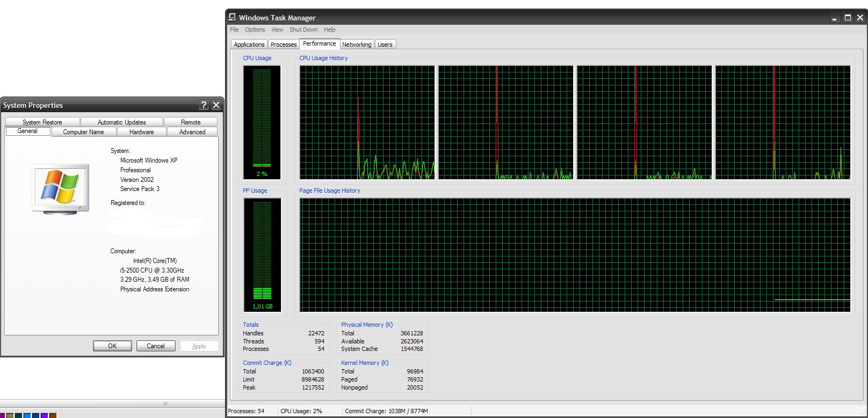This screenshot has width=868, height=418.
Task: Click the System Properties help question mark
Action: pos(204,105)
